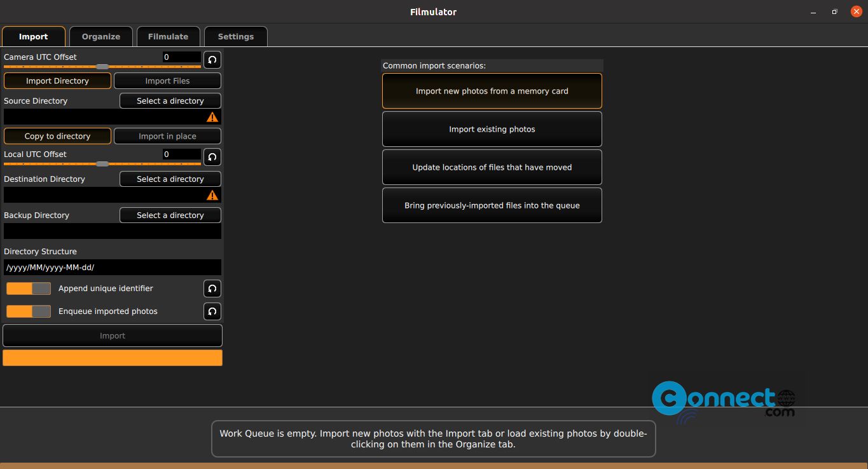Select a directory for Source Directory

point(170,100)
